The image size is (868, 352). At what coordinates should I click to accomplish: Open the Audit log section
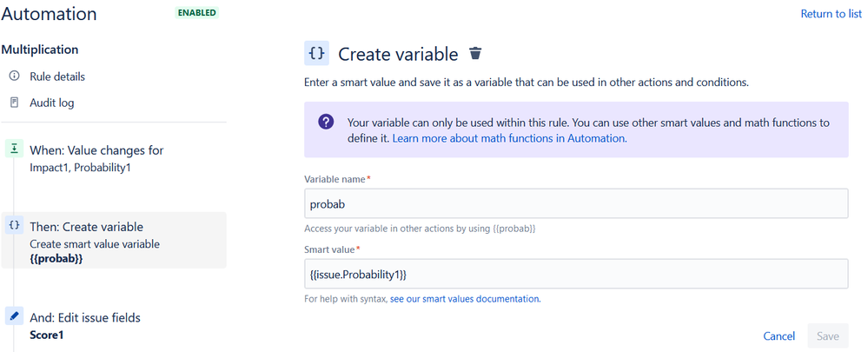52,103
